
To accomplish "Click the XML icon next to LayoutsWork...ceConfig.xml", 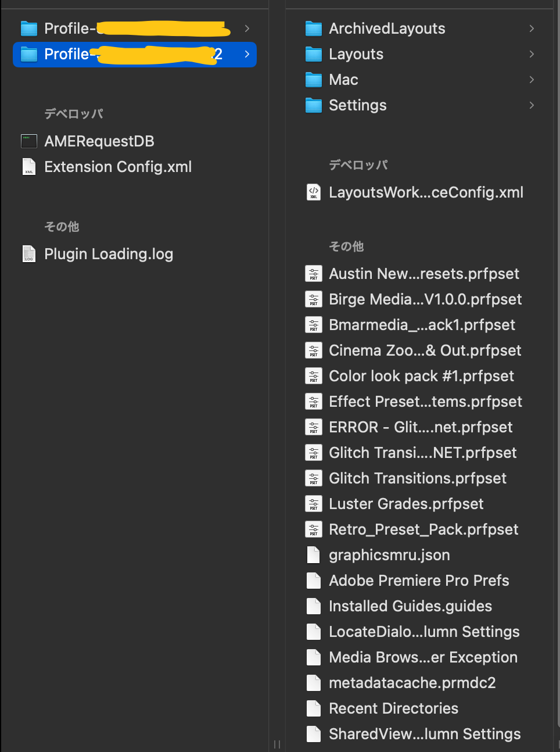I will (314, 192).
